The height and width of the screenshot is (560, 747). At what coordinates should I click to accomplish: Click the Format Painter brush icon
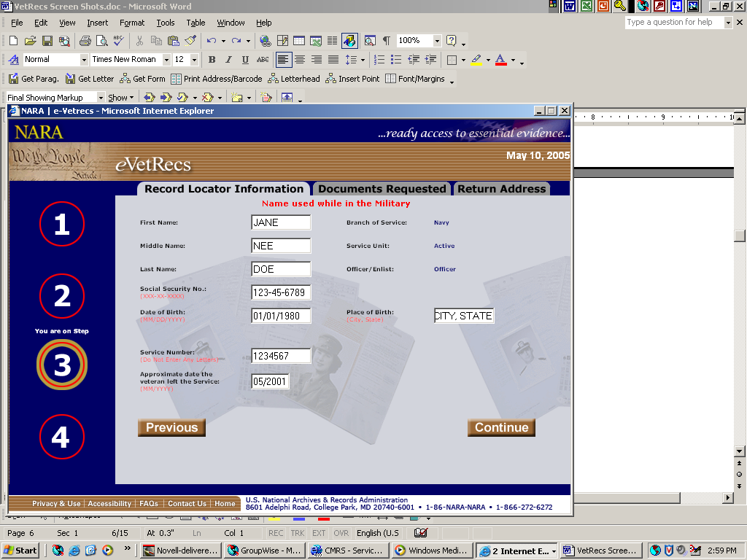pyautogui.click(x=190, y=41)
